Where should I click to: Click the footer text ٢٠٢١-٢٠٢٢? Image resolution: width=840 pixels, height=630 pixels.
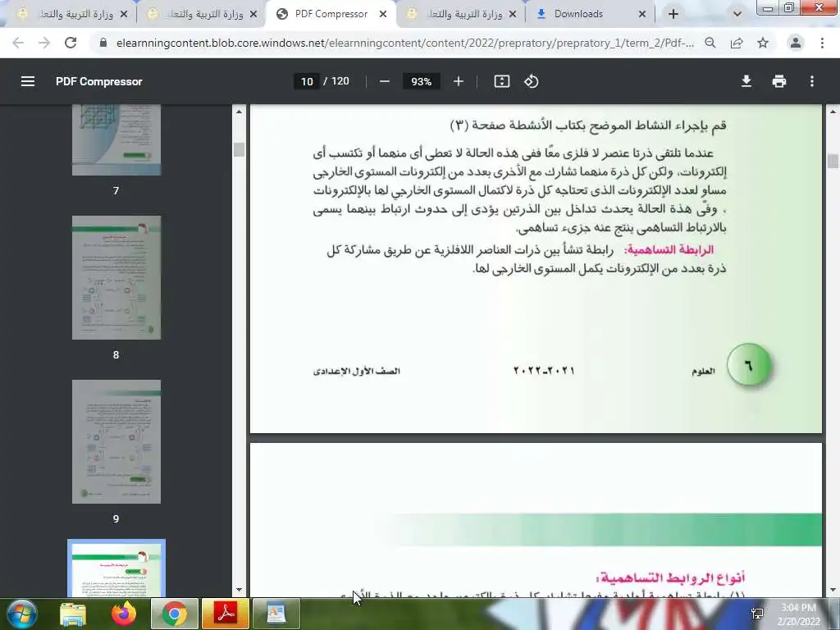click(544, 371)
